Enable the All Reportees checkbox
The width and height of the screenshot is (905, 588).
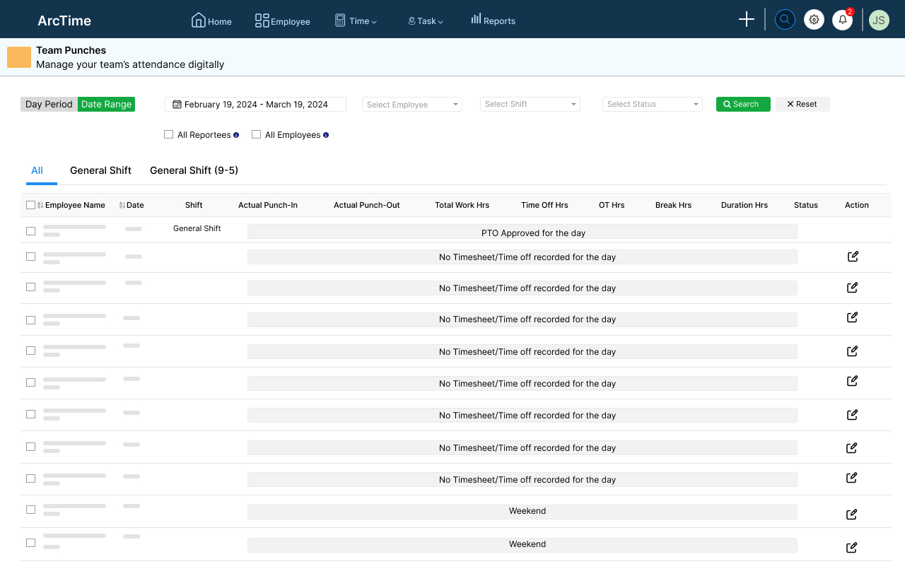click(168, 134)
